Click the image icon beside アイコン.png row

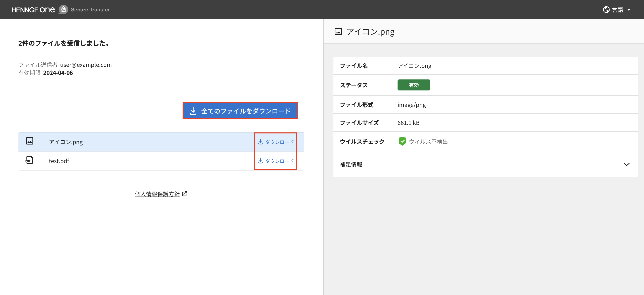[29, 141]
